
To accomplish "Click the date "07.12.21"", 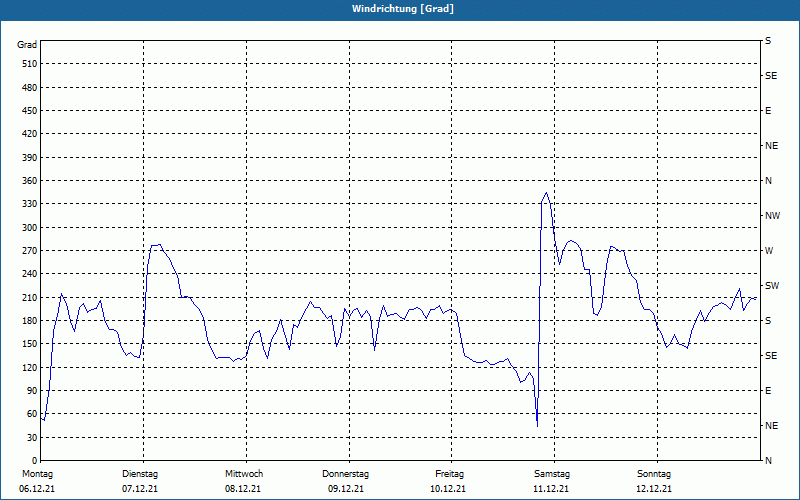I will (x=140, y=489).
